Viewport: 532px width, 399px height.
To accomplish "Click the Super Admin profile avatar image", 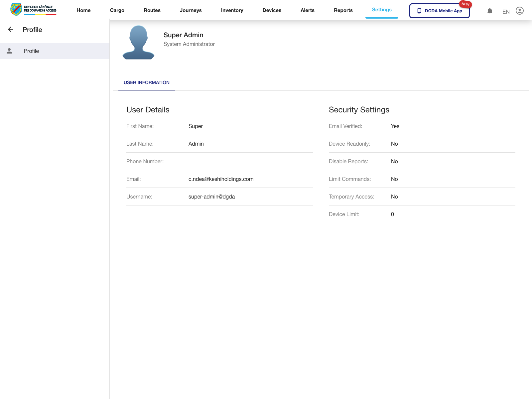I will 139,42.
